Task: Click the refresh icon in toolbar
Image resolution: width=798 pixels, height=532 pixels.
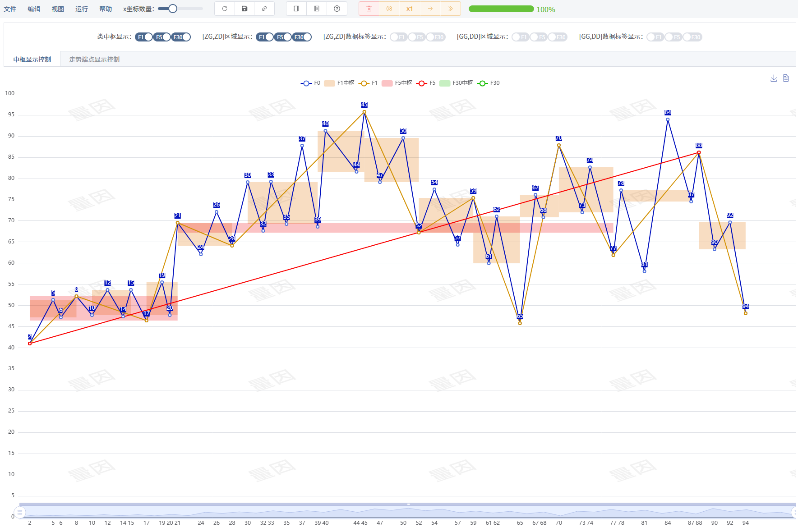Action: pos(225,9)
